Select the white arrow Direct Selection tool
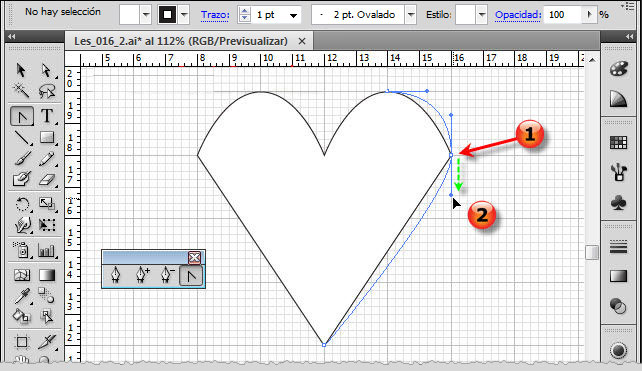 (x=47, y=70)
